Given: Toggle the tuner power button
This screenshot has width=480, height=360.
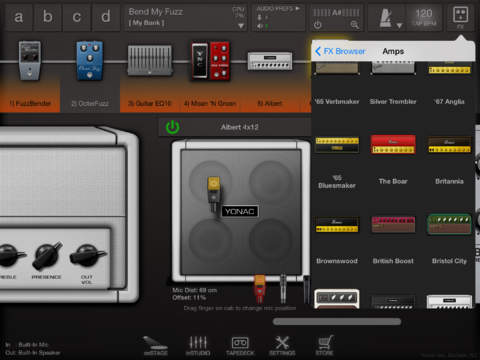Looking at the screenshot, I should click(x=317, y=25).
